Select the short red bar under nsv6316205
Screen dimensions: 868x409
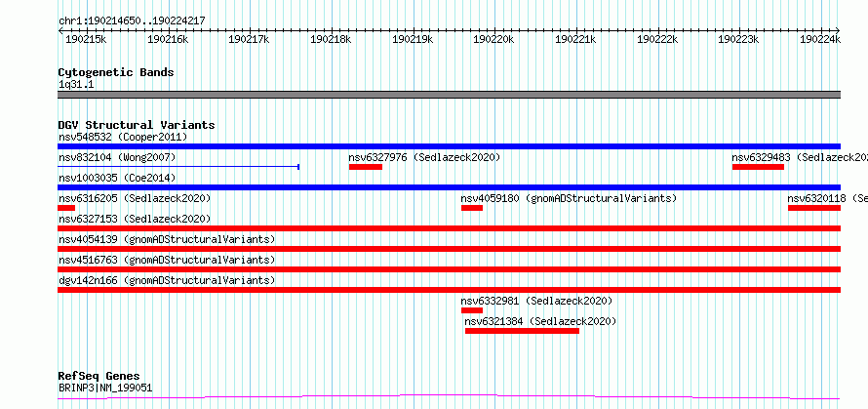pyautogui.click(x=66, y=208)
